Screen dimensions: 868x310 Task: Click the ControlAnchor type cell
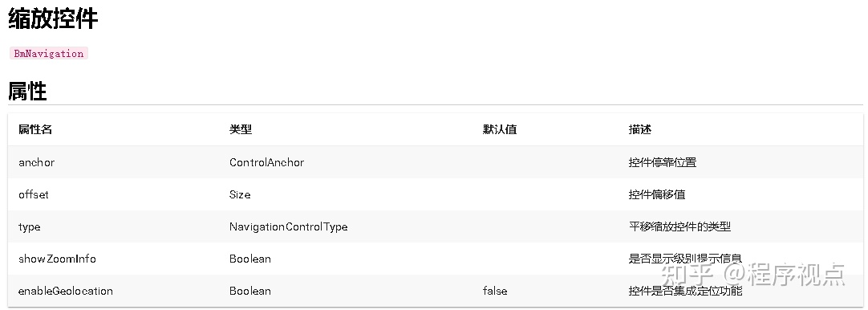tap(267, 162)
